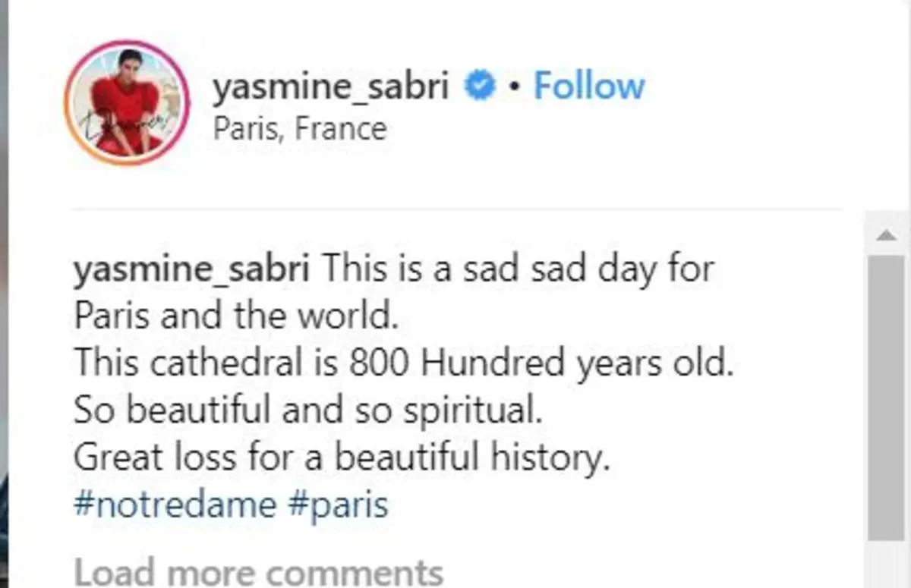The image size is (911, 588).
Task: Load more comments on the post
Action: (x=258, y=571)
